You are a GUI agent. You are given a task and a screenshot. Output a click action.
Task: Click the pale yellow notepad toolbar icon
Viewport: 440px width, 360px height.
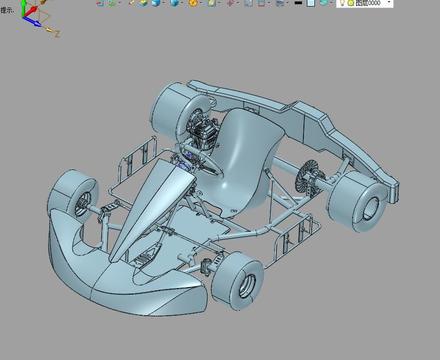tap(211, 3)
